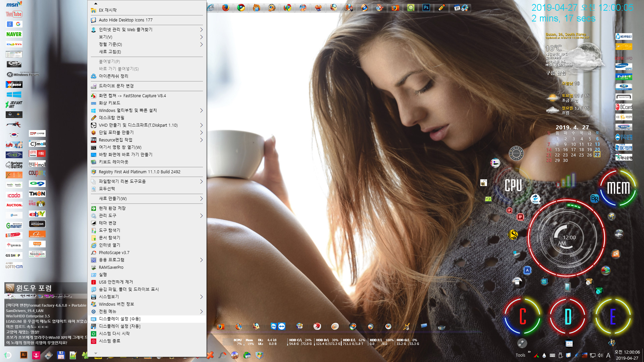Click the CPU meter gadget
The image size is (644, 362).
click(513, 185)
